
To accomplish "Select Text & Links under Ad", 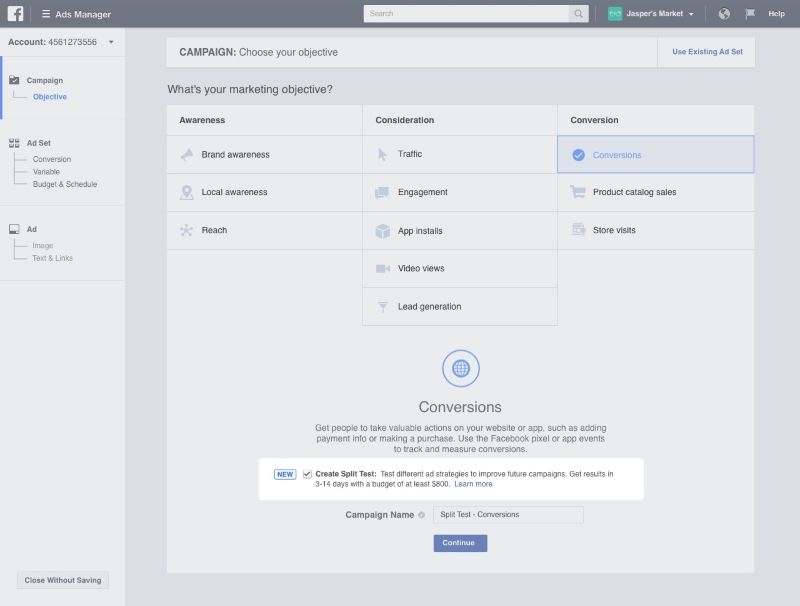I will point(53,258).
